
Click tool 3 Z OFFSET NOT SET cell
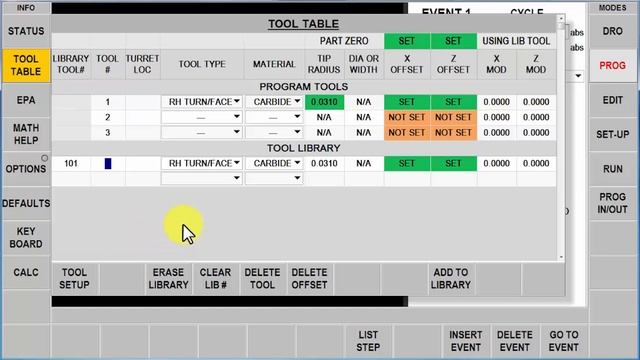coord(453,133)
